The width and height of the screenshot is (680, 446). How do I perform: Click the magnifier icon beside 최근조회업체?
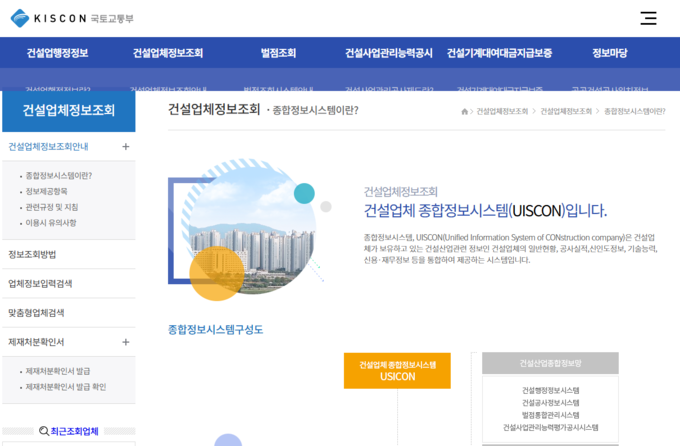(x=43, y=431)
